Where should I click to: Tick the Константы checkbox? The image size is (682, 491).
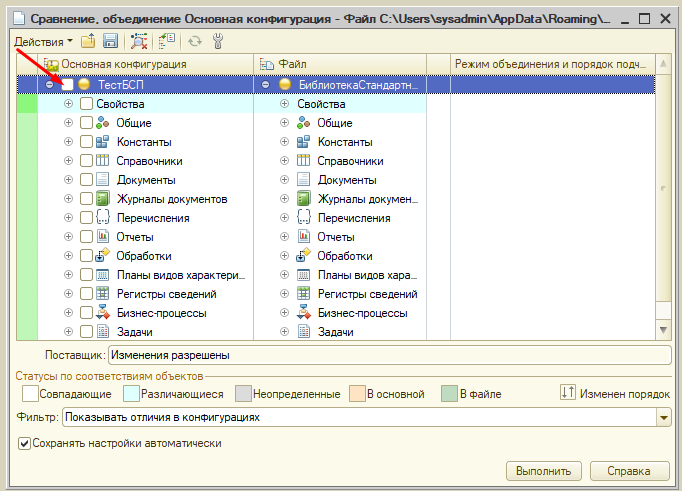[87, 142]
